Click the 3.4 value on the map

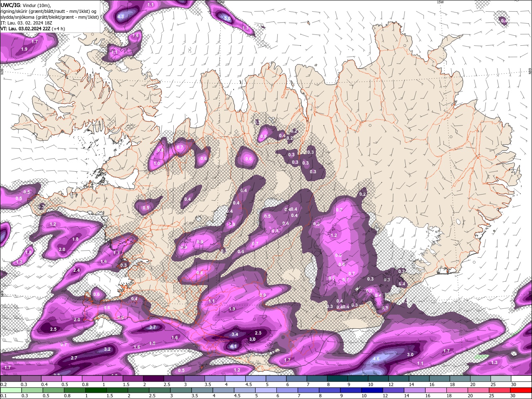pos(235,334)
